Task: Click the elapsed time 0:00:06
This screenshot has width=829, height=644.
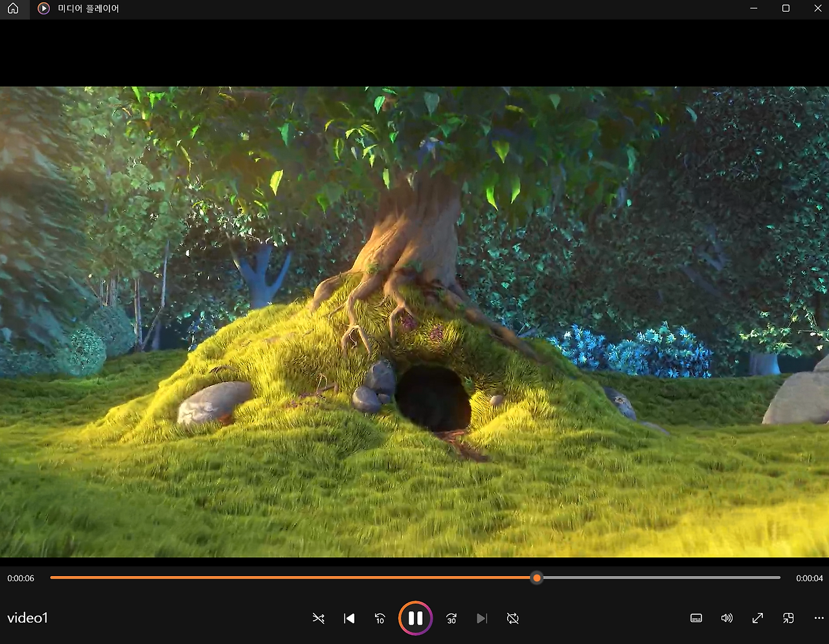Action: [x=21, y=578]
